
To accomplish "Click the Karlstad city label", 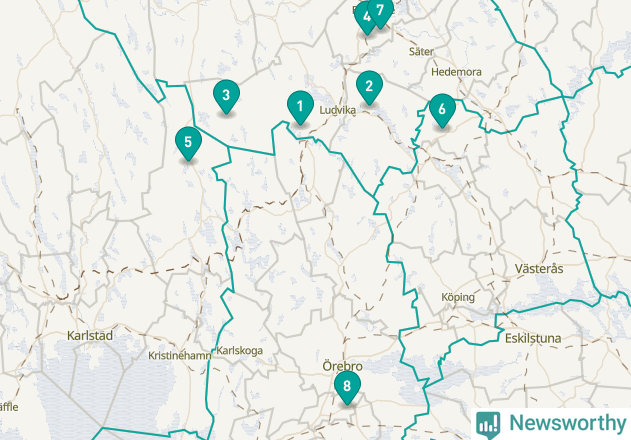I will 90,335.
